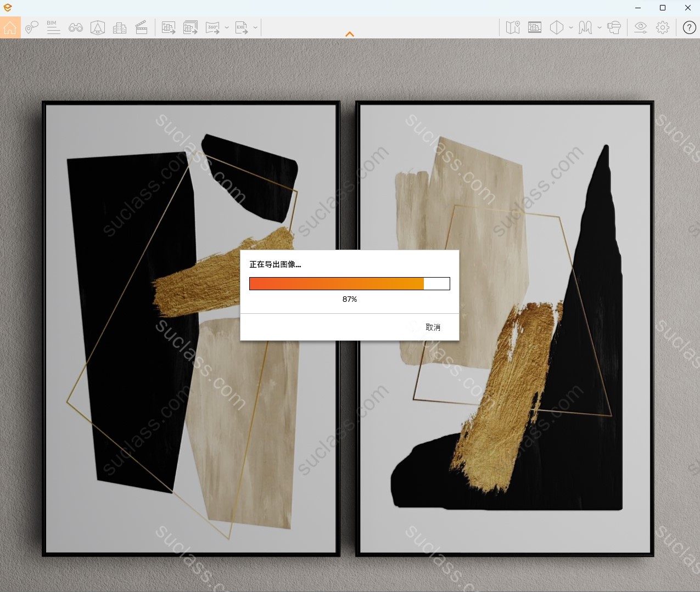Click the Enscape logo in title bar
The height and width of the screenshot is (592, 700).
point(8,8)
